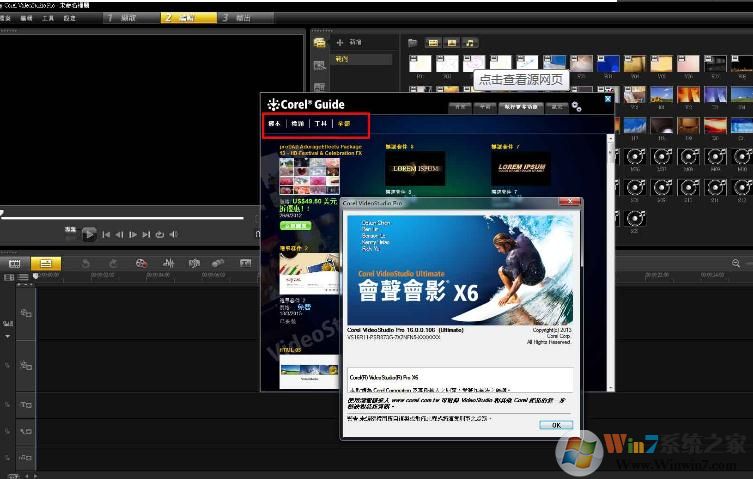Toggle the Repeat loop playback icon
The height and width of the screenshot is (479, 753).
[159, 235]
